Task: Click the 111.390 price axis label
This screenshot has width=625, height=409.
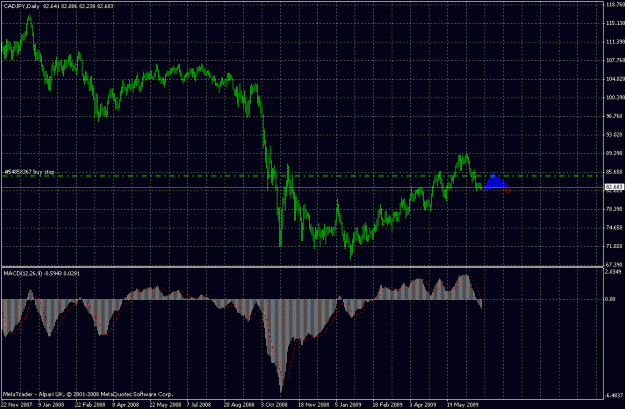Action: tap(615, 42)
